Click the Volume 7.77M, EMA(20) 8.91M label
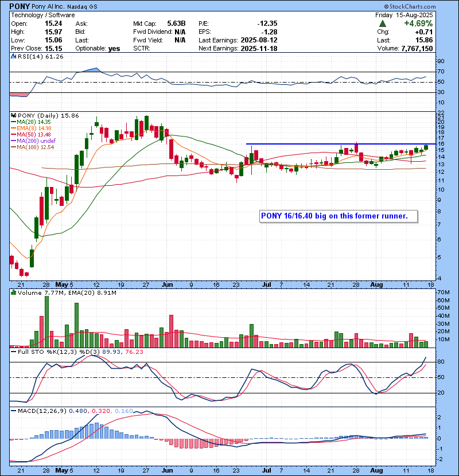The height and width of the screenshot is (476, 459). [x=67, y=292]
